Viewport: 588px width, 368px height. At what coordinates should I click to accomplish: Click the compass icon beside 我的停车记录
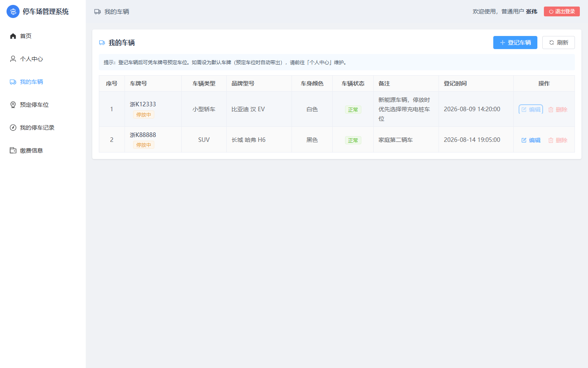click(x=13, y=128)
